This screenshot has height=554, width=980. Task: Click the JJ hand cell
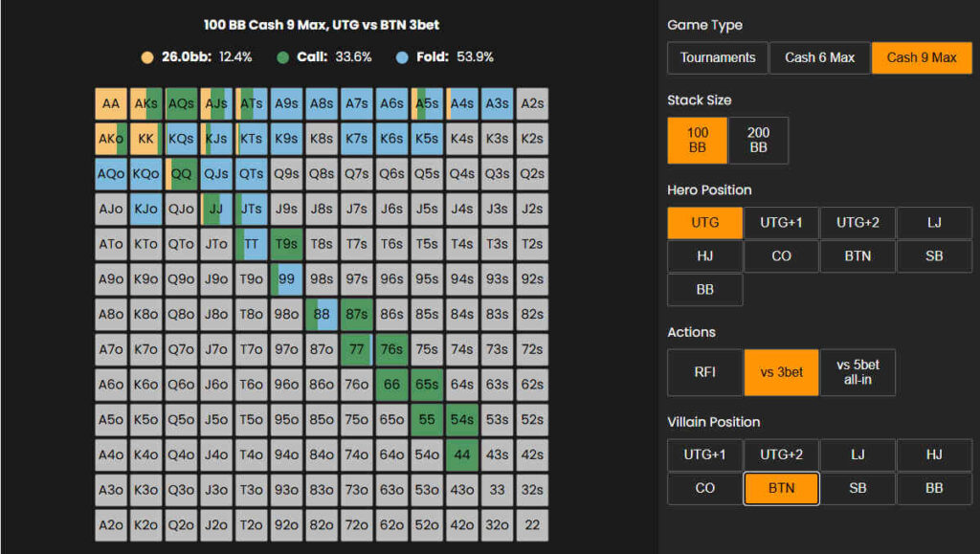tap(216, 209)
